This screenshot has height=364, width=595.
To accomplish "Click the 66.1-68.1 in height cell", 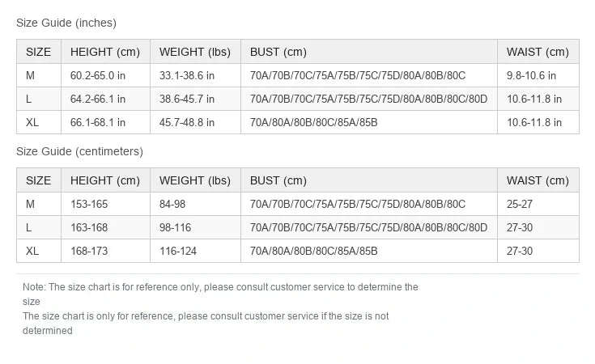I will tap(105, 122).
